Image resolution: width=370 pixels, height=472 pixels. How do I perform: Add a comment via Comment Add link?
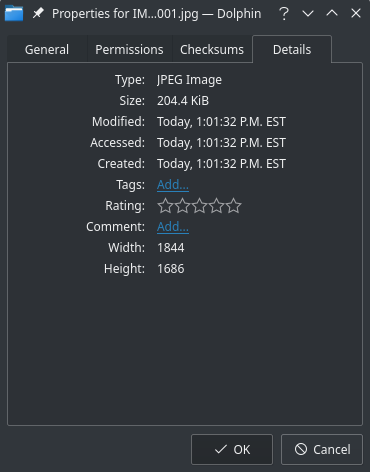173,227
